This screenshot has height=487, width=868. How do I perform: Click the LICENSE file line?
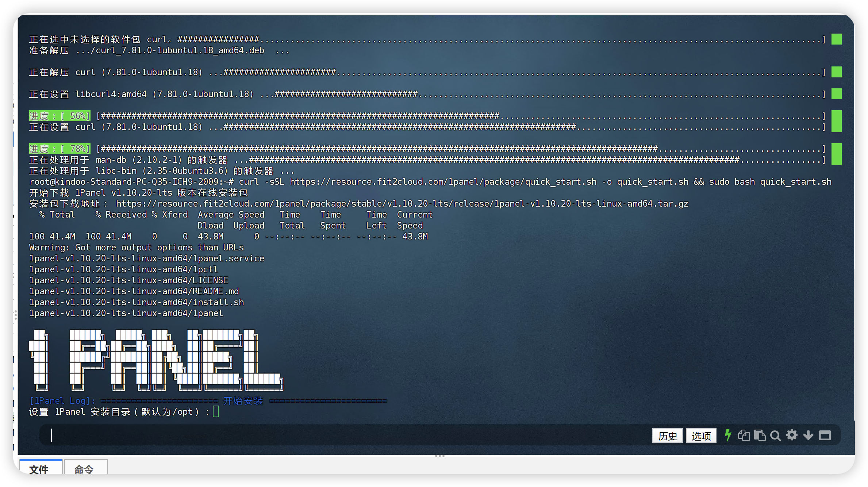(129, 280)
